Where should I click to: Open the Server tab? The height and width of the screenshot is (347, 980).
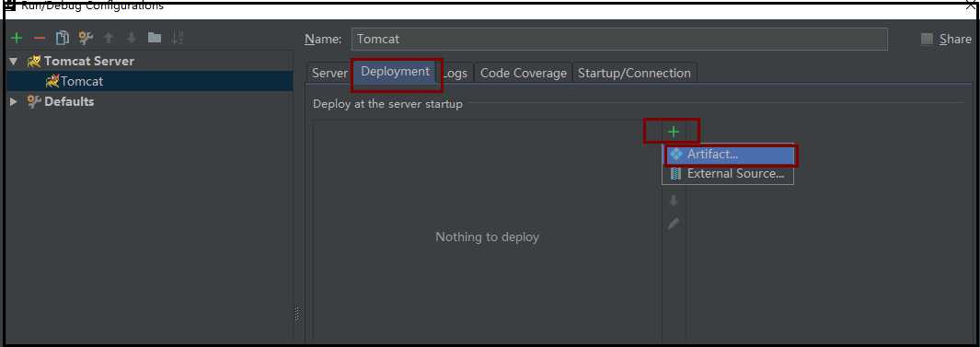[x=329, y=73]
